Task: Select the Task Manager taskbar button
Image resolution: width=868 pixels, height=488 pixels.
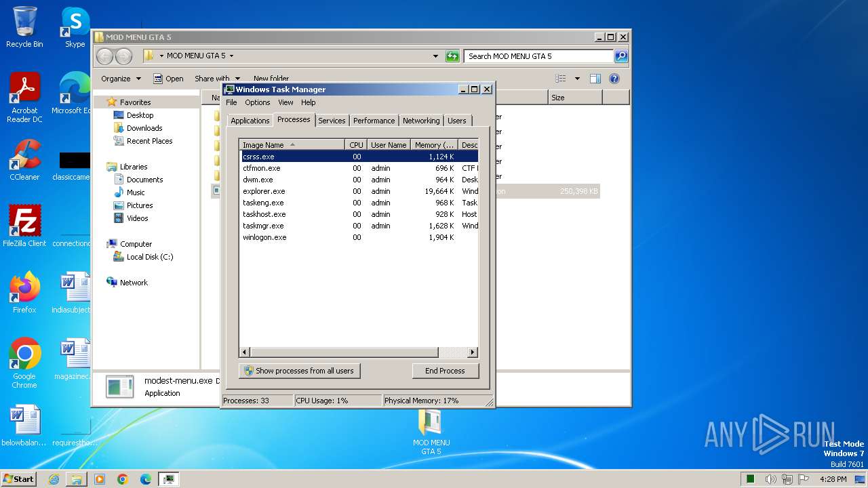Action: pyautogui.click(x=169, y=479)
